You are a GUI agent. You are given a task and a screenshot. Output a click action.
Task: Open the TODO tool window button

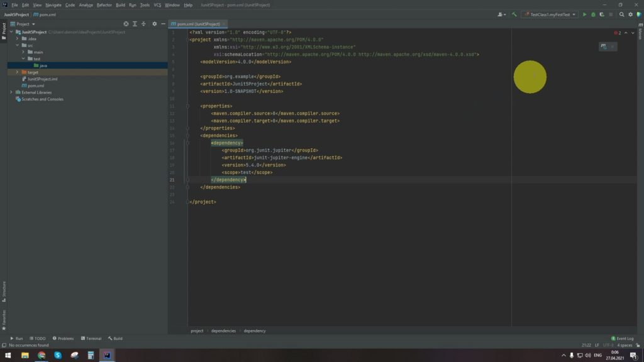click(37, 339)
